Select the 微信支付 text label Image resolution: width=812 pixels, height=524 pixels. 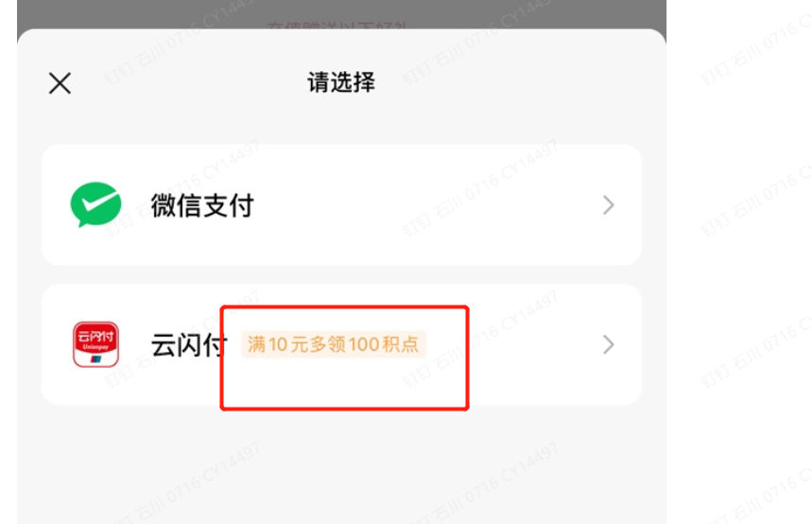(x=202, y=205)
